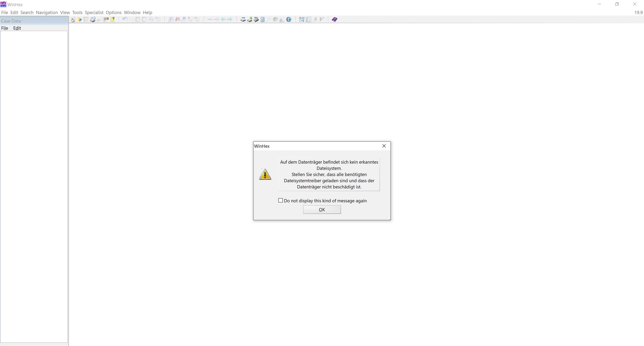Click the Properties hand icon
644x346 pixels.
click(x=105, y=19)
